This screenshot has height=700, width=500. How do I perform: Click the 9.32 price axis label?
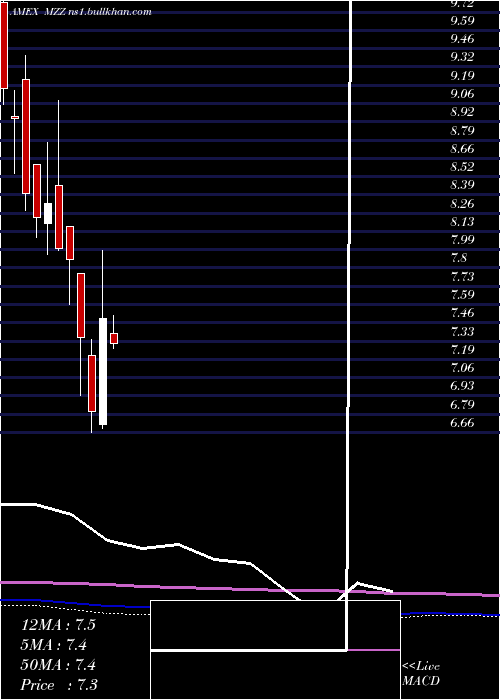tap(462, 57)
